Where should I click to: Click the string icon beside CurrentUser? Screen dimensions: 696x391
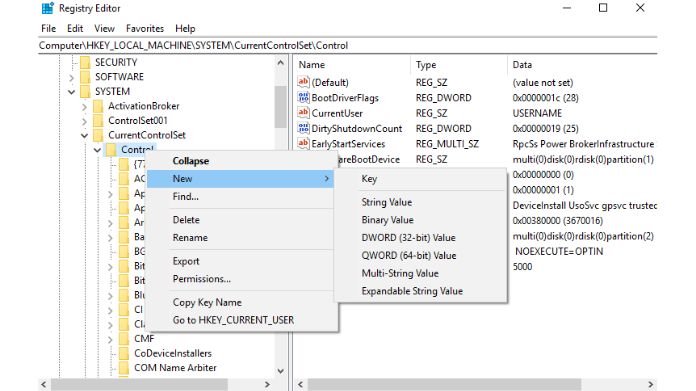tap(304, 113)
